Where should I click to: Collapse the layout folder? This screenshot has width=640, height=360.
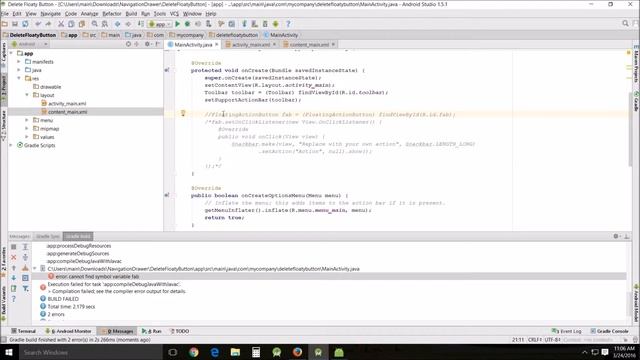(27, 95)
